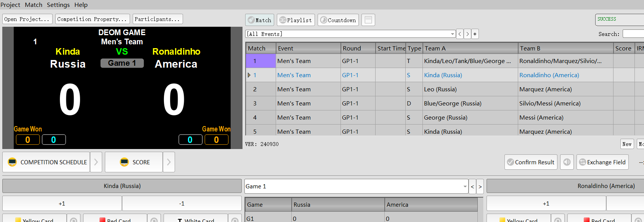Image resolution: width=644 pixels, height=222 pixels.
Task: Add one point for Kinda (Russia)
Action: click(x=62, y=203)
